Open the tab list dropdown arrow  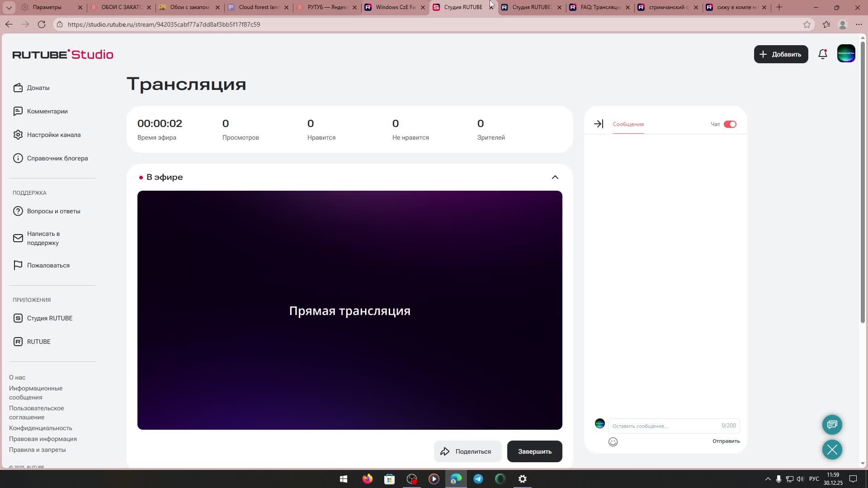tap(9, 7)
